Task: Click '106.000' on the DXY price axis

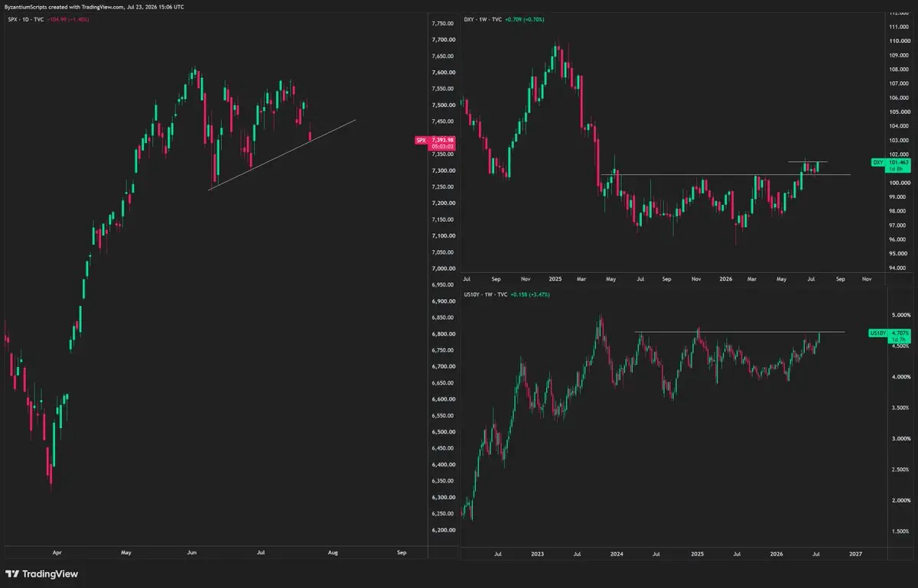Action: point(898,98)
